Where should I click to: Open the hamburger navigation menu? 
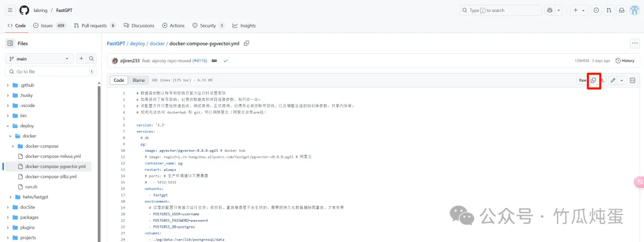(x=10, y=10)
